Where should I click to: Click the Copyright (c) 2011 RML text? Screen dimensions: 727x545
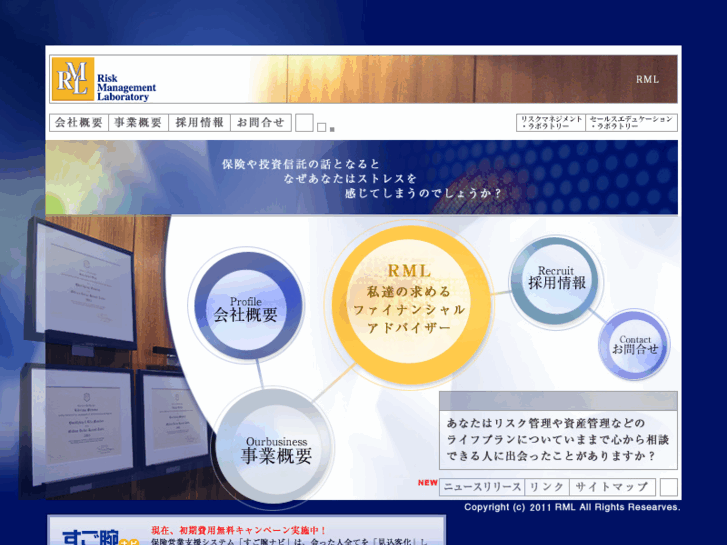[x=572, y=507]
